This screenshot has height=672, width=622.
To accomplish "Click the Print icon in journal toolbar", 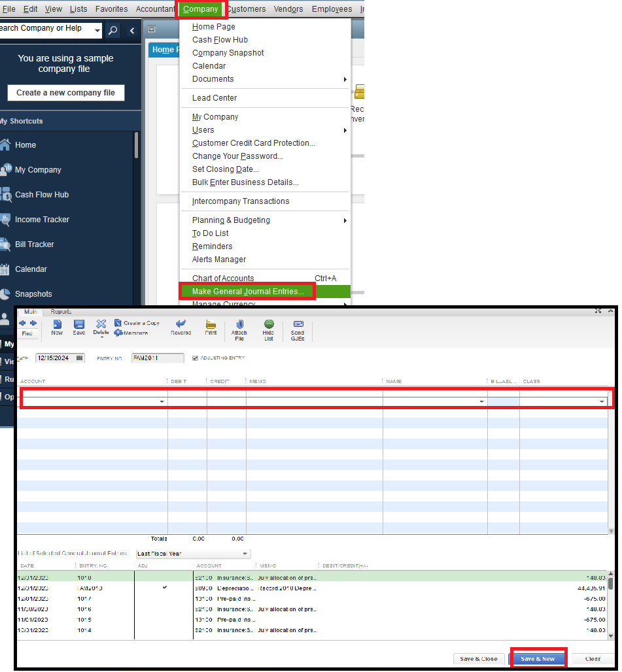I will click(211, 324).
